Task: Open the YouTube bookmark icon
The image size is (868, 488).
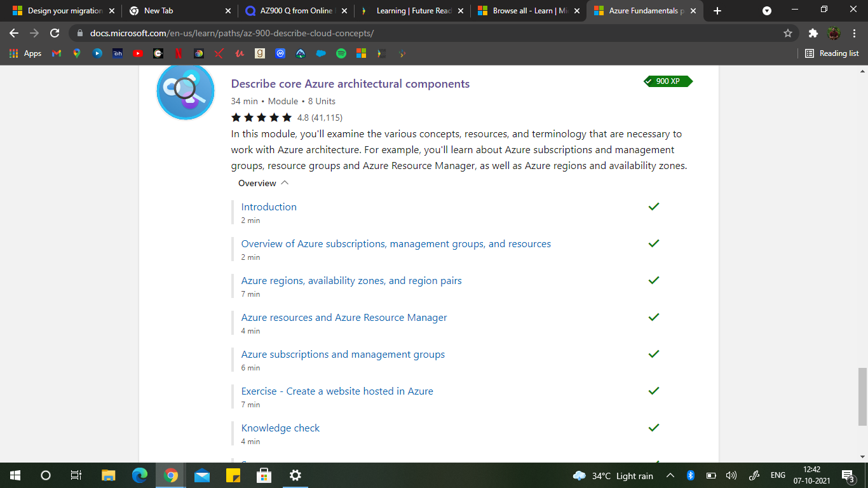Action: [138, 53]
